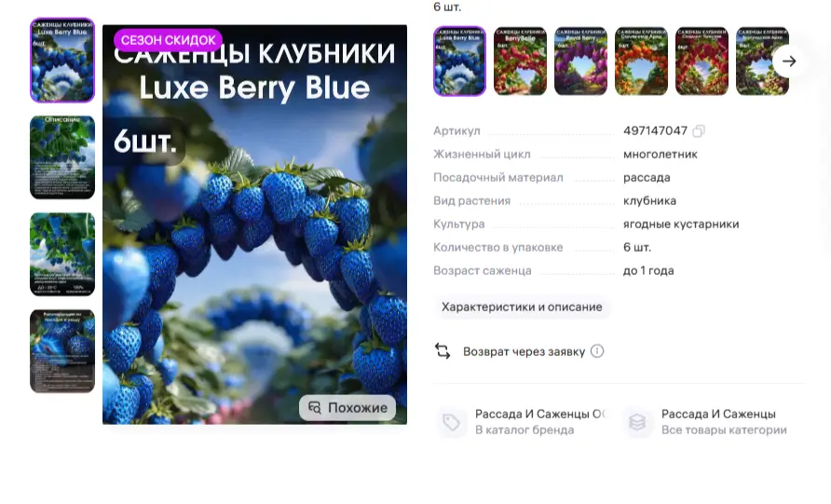Open 'Характеристики и описание' section

[x=522, y=307]
